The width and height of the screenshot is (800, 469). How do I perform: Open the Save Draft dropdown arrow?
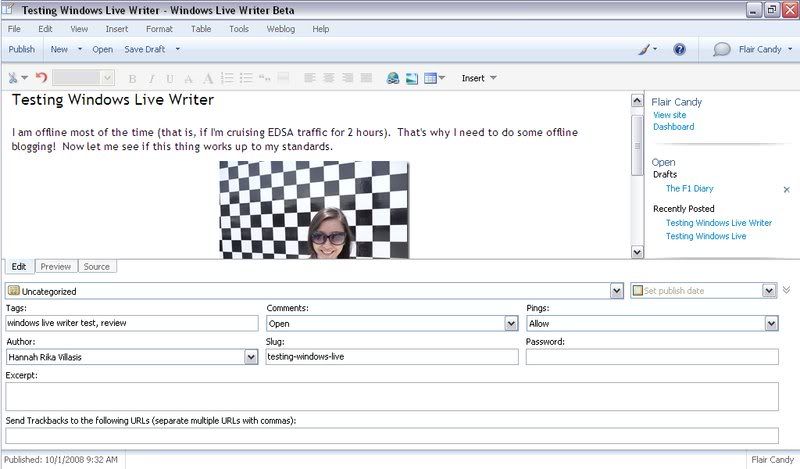[x=178, y=50]
